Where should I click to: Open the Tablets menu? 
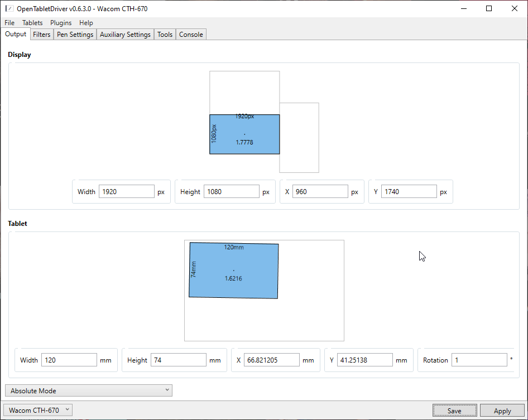[x=32, y=23]
